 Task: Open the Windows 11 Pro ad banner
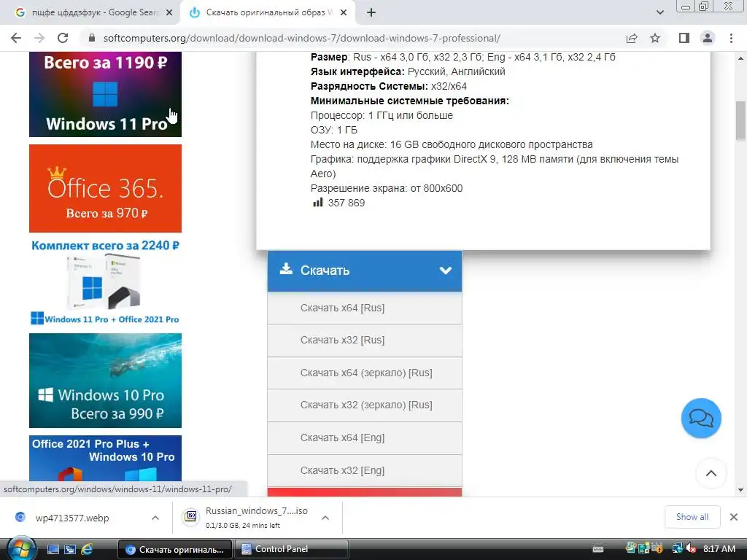click(x=105, y=94)
